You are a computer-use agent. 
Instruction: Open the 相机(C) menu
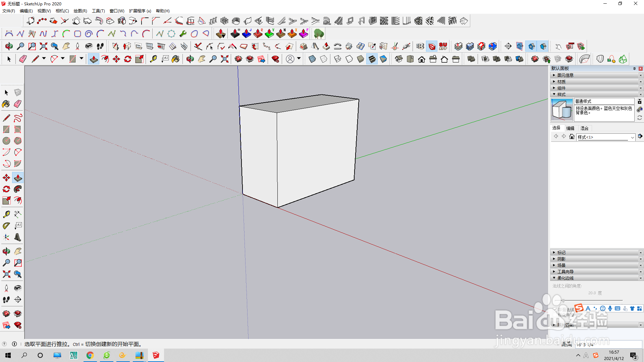coord(62,11)
